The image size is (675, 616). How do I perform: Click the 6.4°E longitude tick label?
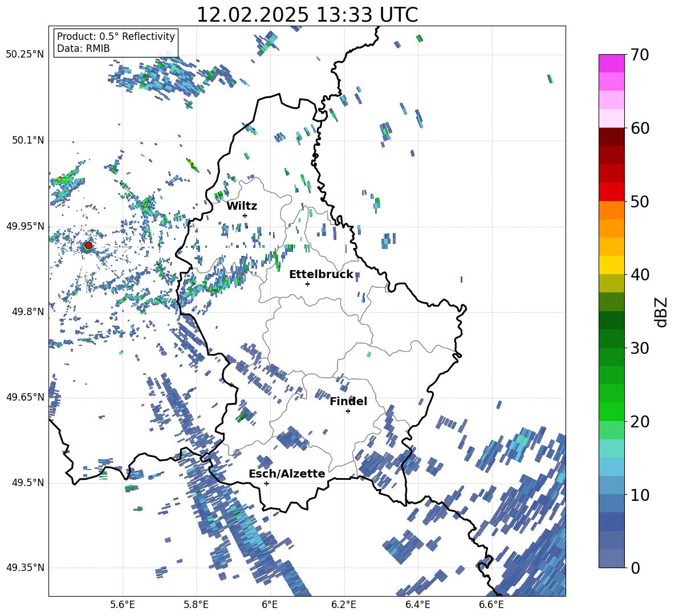click(417, 605)
